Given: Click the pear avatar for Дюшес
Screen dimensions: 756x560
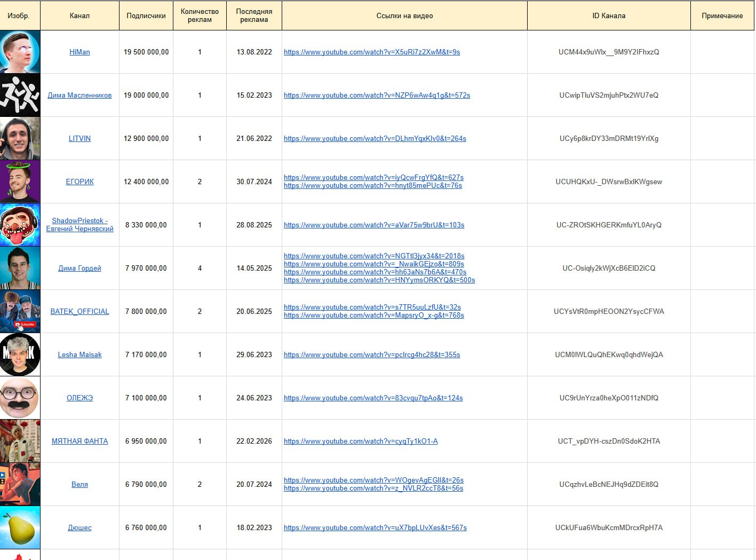Looking at the screenshot, I should click(20, 527).
